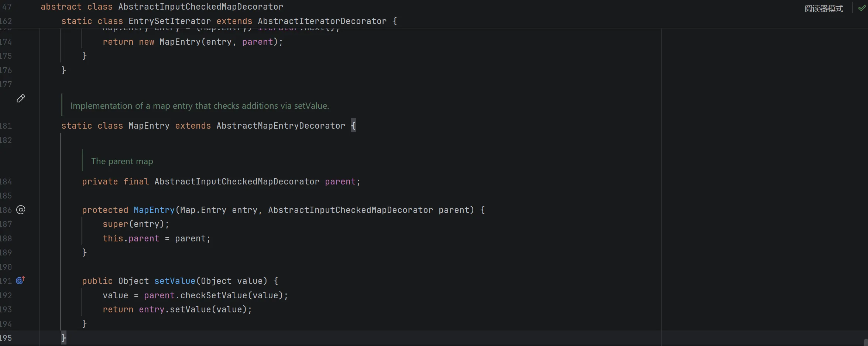
Task: Jump to sticky line AbstractInputCheckedMapDecorator class header
Action: (162, 7)
